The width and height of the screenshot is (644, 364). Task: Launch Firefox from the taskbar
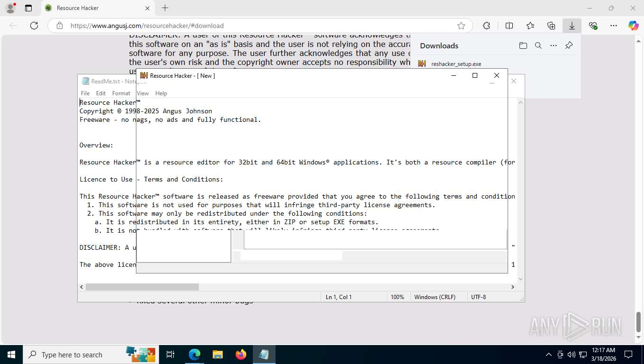pos(241,355)
